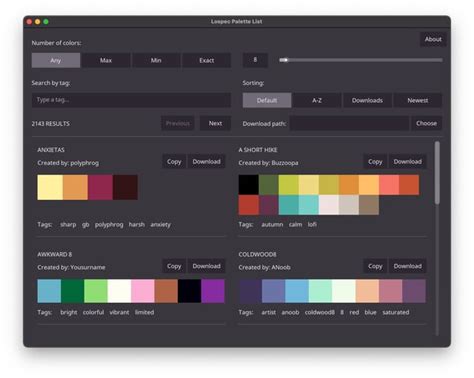The width and height of the screenshot is (474, 378).
Task: Copy the A Short Hike palette
Action: click(375, 162)
